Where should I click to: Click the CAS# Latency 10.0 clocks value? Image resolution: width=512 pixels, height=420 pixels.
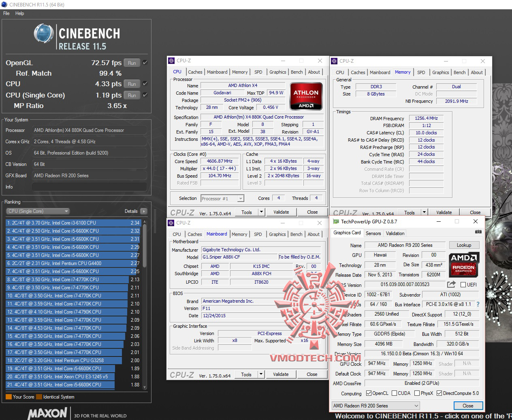coord(426,133)
